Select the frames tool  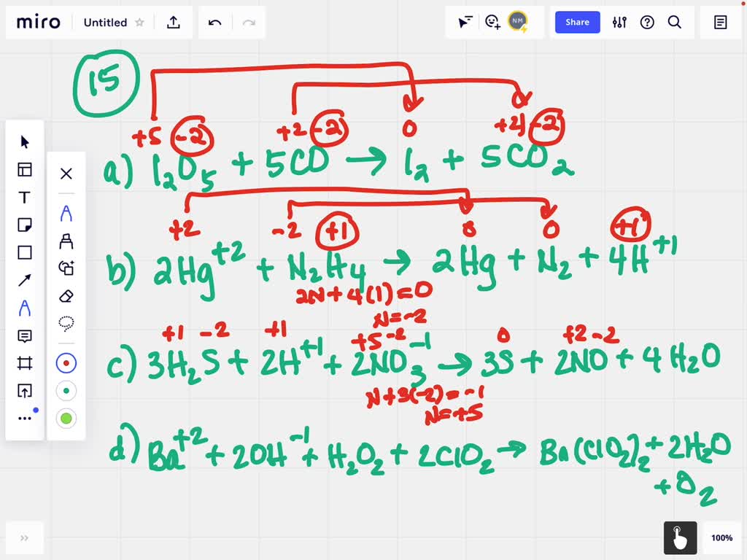(25, 362)
